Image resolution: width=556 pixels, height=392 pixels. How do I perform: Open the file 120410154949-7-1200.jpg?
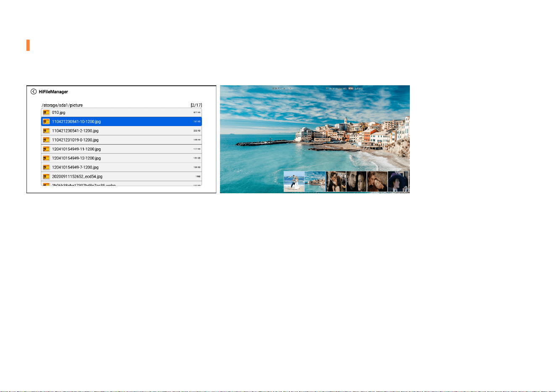pyautogui.click(x=121, y=167)
